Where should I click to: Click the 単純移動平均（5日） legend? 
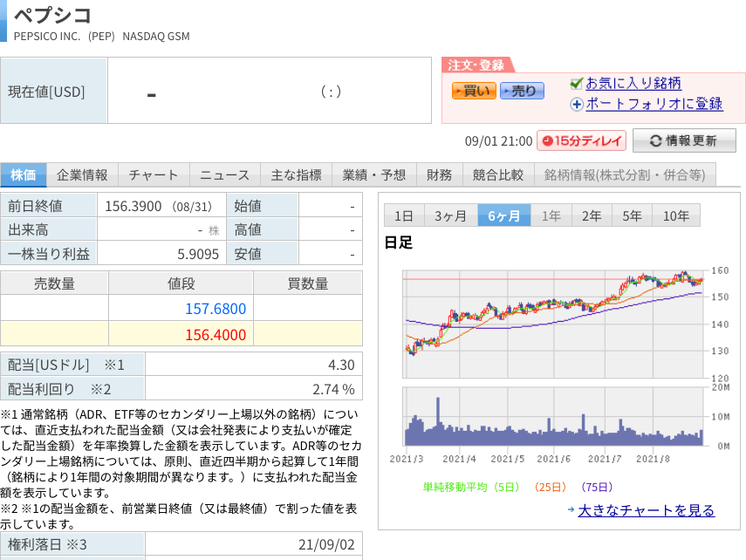tap(471, 488)
